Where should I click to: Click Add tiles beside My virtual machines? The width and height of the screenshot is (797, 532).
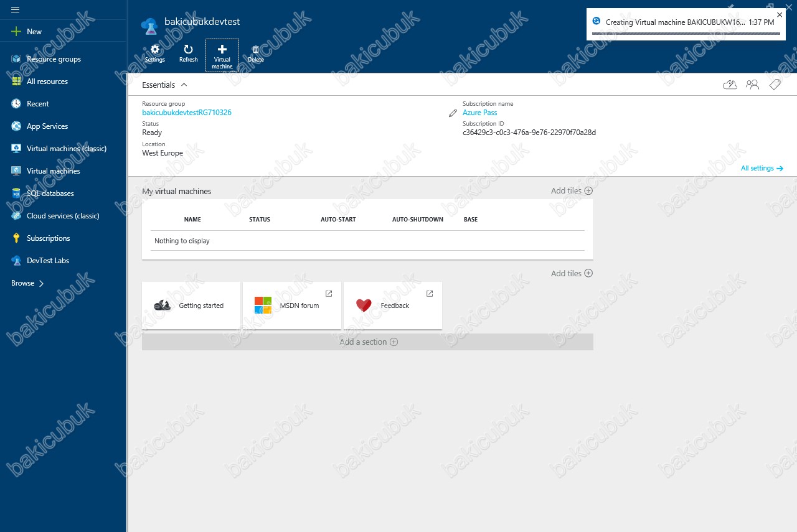click(572, 191)
